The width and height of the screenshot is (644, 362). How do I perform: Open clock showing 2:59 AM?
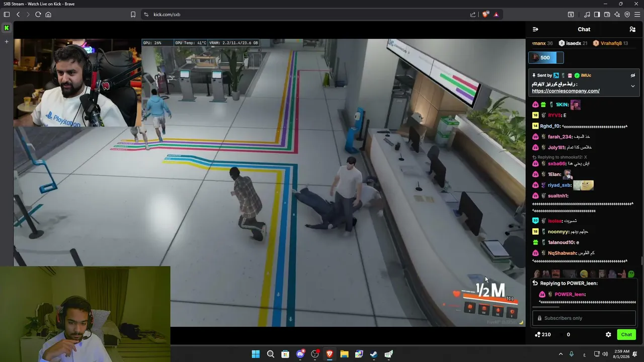click(x=622, y=354)
